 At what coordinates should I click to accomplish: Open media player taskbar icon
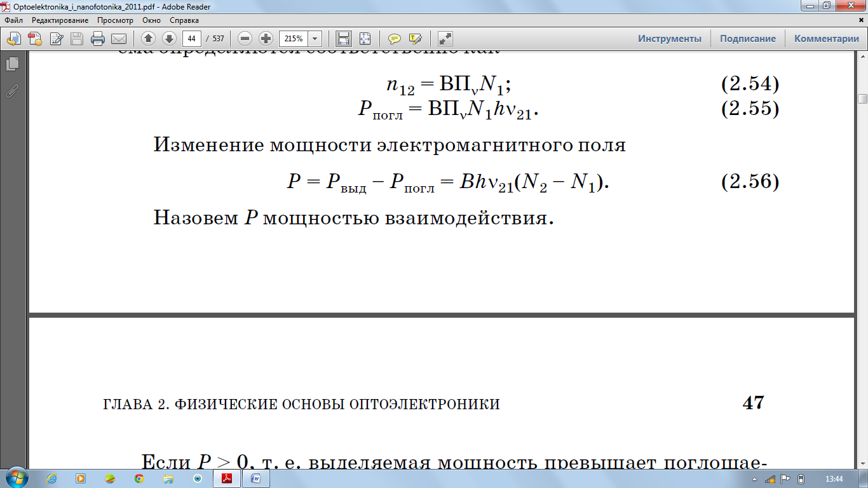click(81, 478)
